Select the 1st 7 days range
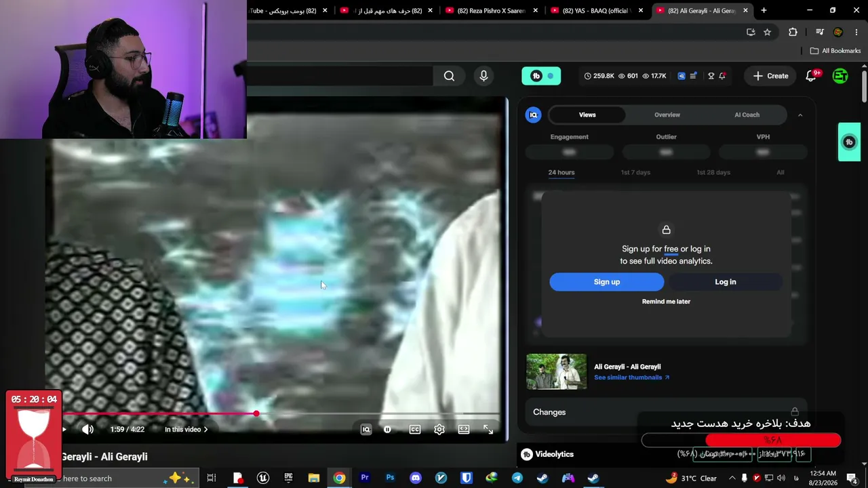The height and width of the screenshot is (488, 868). (635, 172)
